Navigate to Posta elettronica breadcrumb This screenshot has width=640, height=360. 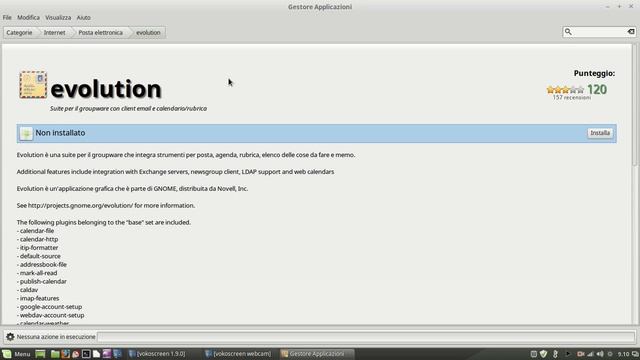pyautogui.click(x=100, y=33)
